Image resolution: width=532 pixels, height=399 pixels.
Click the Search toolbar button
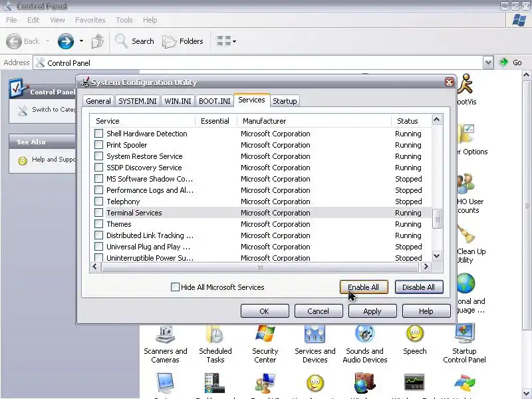tap(134, 41)
